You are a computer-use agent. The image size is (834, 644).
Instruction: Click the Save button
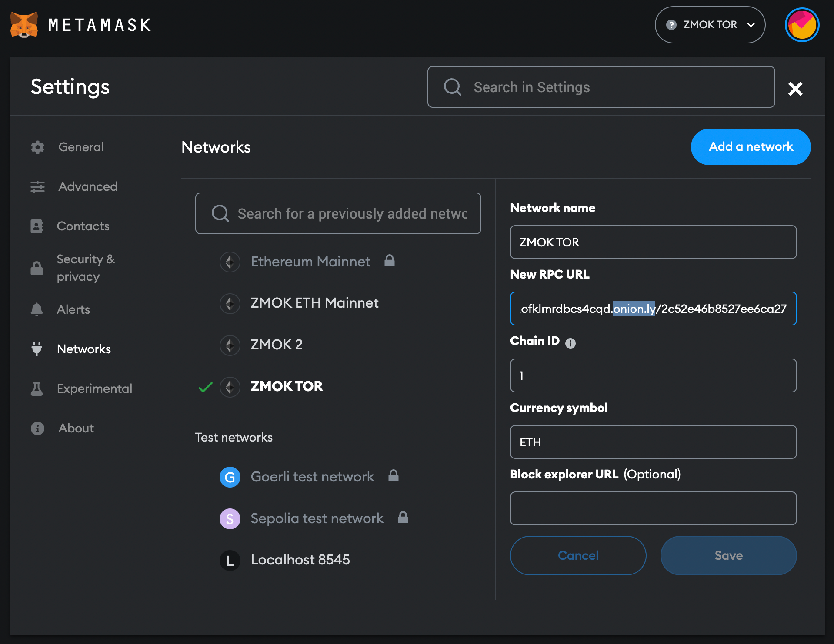point(728,555)
